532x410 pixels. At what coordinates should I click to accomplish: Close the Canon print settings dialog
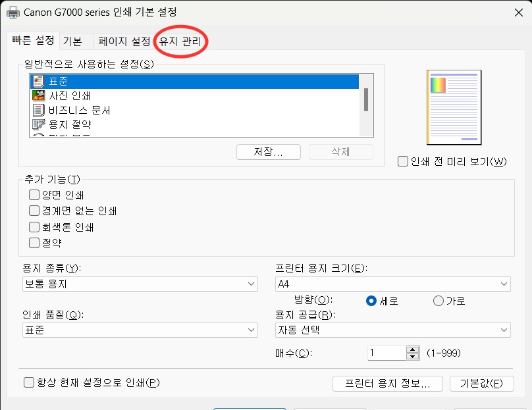[519, 13]
